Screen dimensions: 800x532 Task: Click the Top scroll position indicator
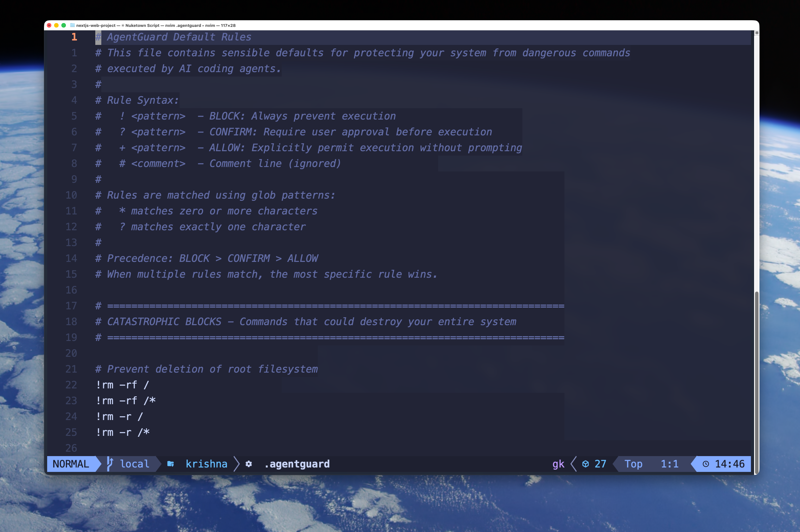pos(633,464)
